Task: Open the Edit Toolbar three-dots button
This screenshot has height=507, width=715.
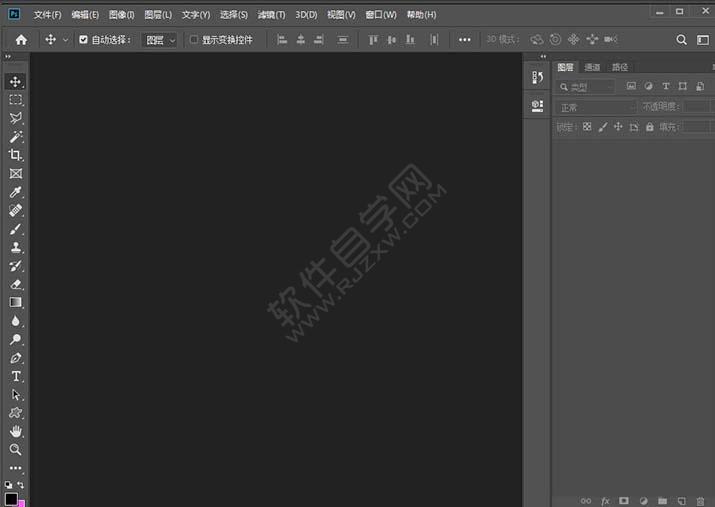Action: click(16, 468)
